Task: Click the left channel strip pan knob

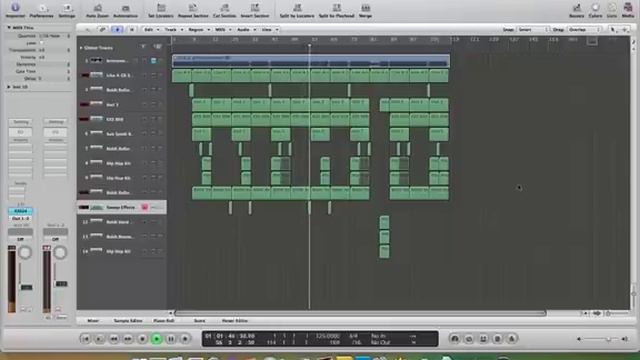Action: click(x=25, y=253)
